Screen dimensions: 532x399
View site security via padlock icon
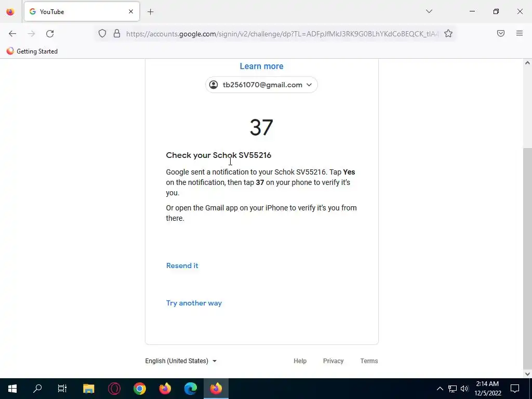click(117, 34)
